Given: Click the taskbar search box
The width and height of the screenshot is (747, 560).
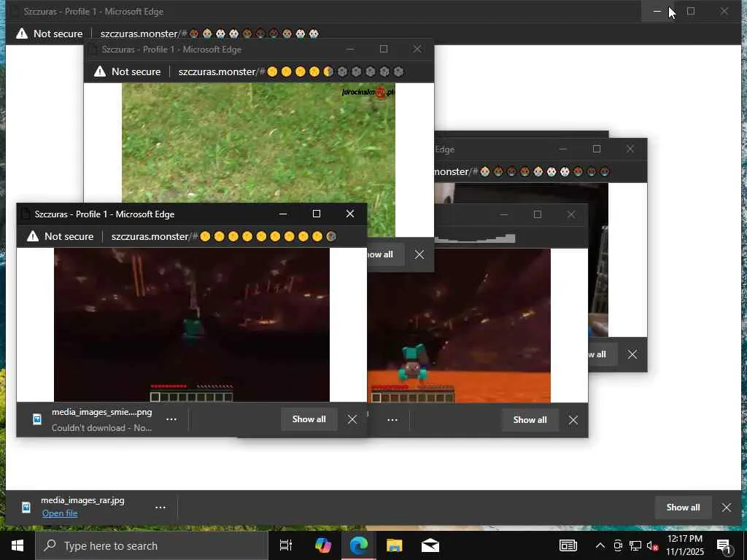Looking at the screenshot, I should 152,545.
